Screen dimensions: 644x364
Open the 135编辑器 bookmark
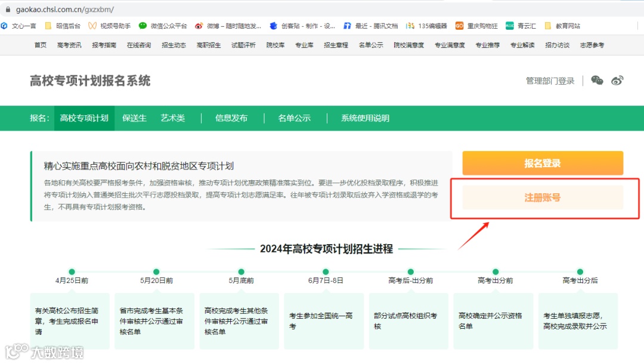427,26
